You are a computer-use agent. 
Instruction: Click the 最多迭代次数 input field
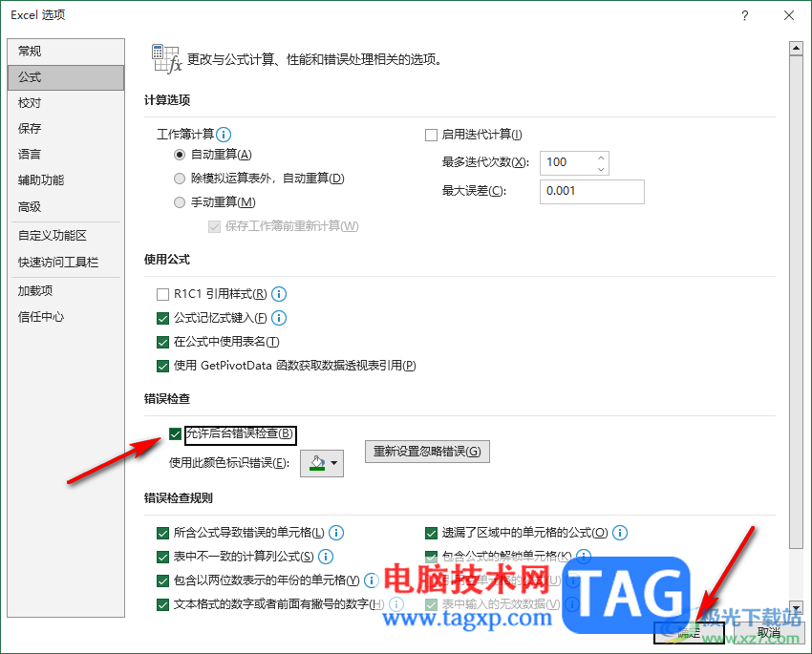pyautogui.click(x=567, y=163)
